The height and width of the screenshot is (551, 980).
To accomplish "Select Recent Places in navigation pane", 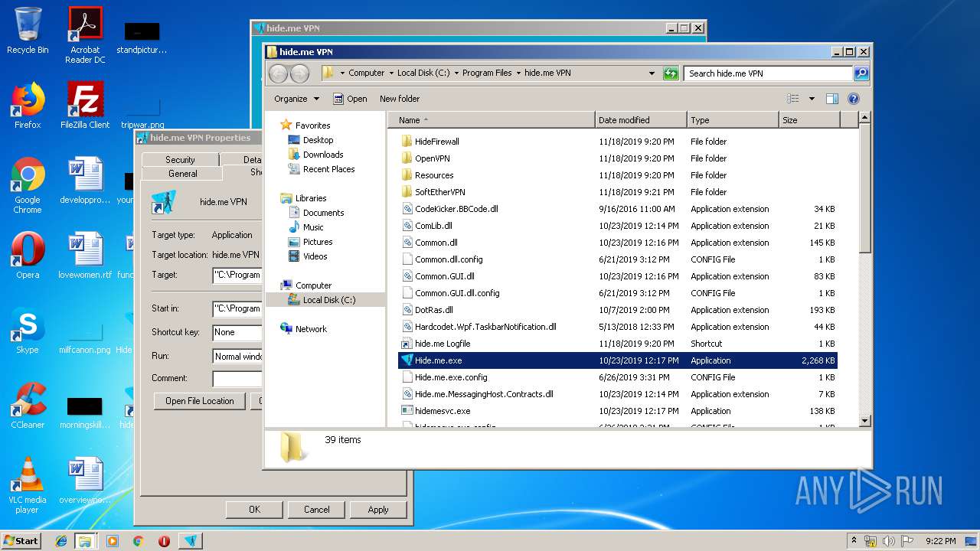I will pyautogui.click(x=322, y=169).
